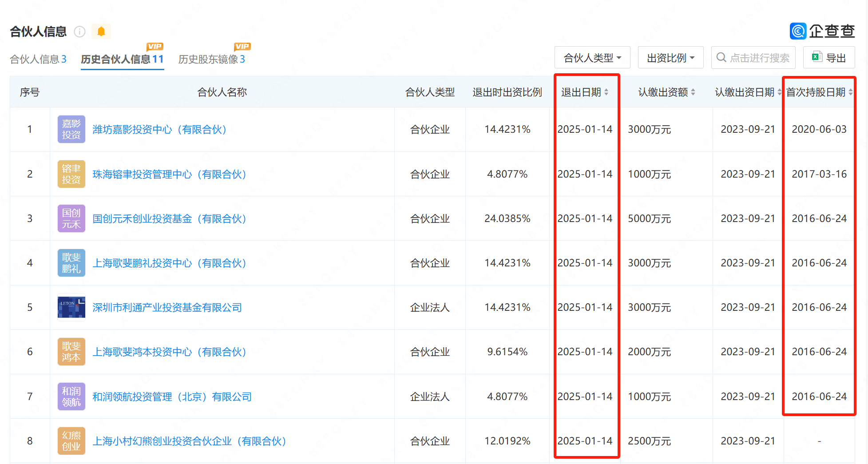Open the 潍坊嘉影投资中心 partner link
The height and width of the screenshot is (464, 868).
click(160, 129)
